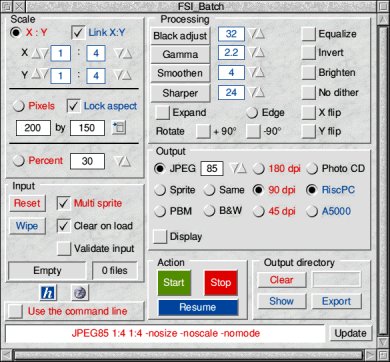Select PBM output format

160,211
